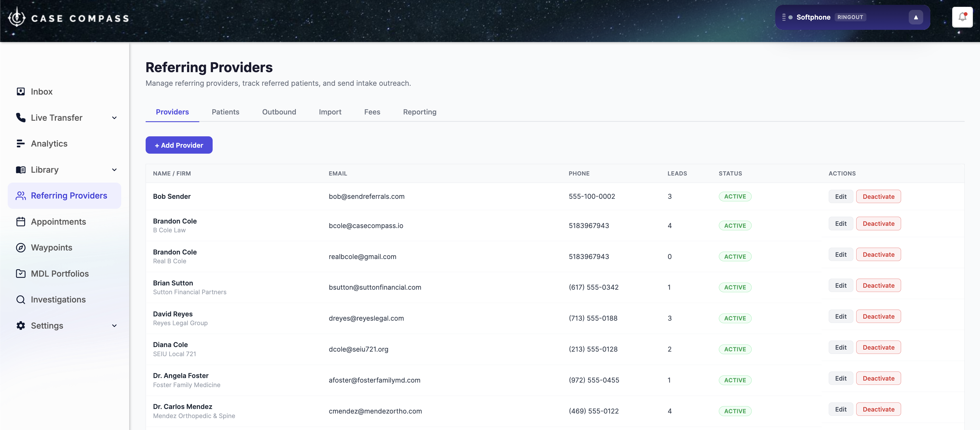Expand the Library submenu chevron
The width and height of the screenshot is (980, 430).
click(114, 170)
